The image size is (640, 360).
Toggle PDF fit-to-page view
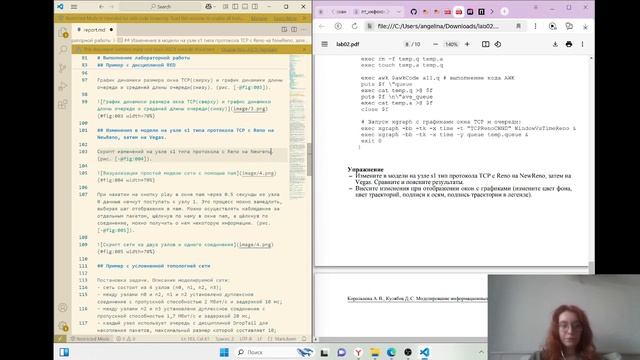[x=485, y=44]
